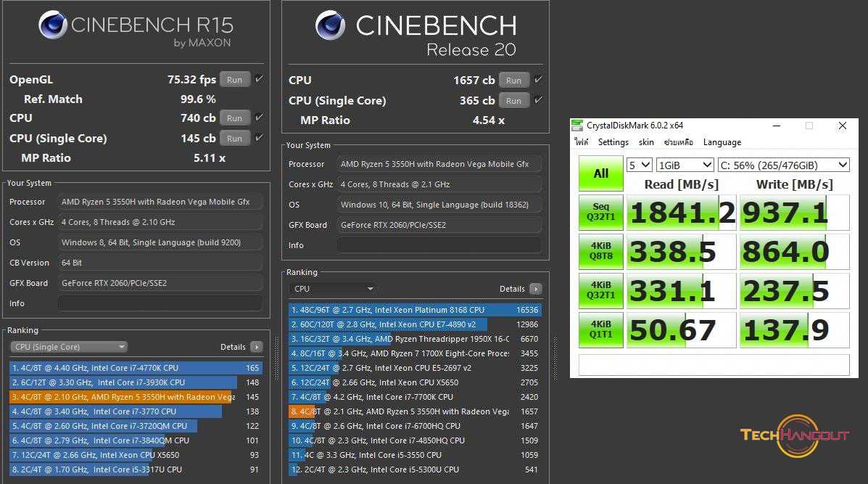The image size is (868, 484).
Task: Select the Ryzen 7 1700X row in R20 ranking
Action: pos(415,353)
